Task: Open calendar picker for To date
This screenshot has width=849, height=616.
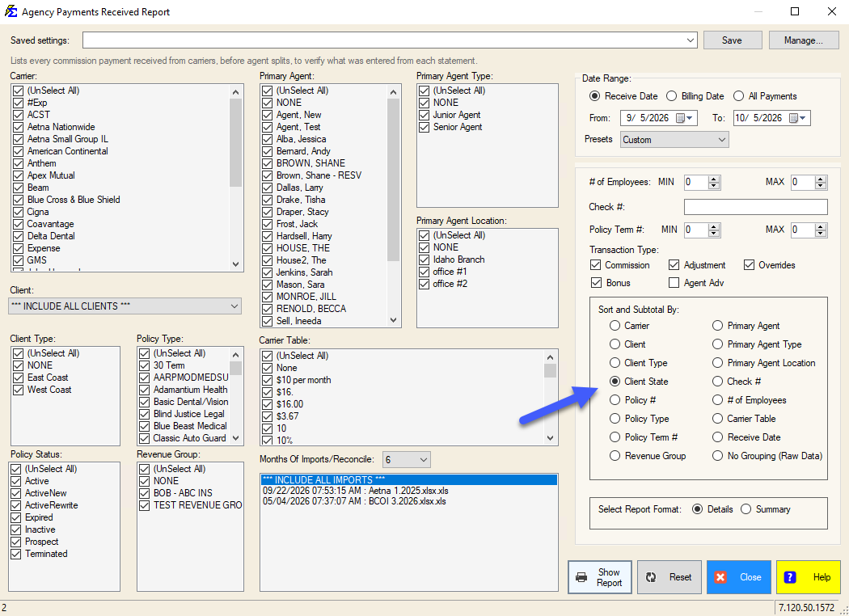Action: [x=797, y=118]
